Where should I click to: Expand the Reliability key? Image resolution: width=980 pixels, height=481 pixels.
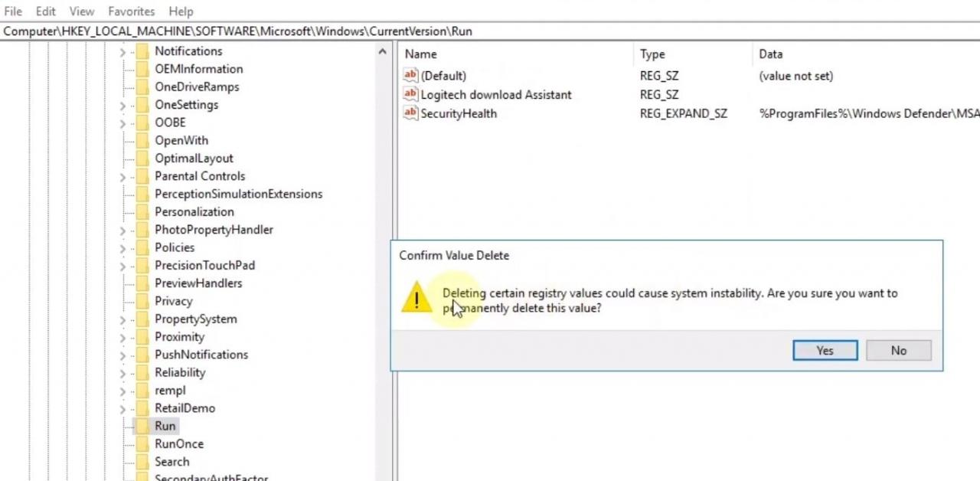(x=122, y=373)
